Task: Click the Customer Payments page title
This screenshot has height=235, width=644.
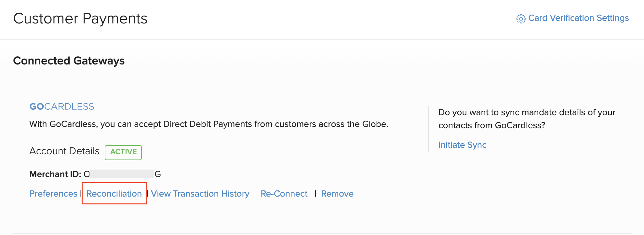Action: click(x=80, y=19)
